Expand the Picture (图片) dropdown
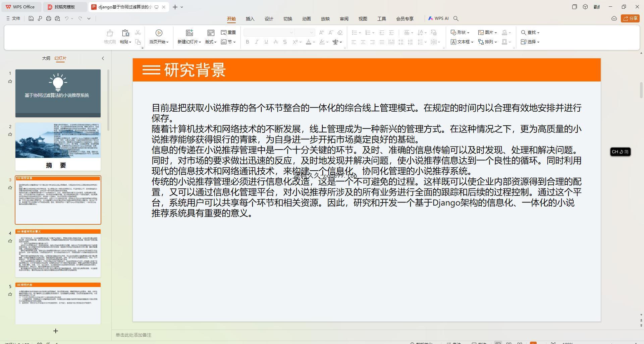This screenshot has height=344, width=644. (x=487, y=33)
